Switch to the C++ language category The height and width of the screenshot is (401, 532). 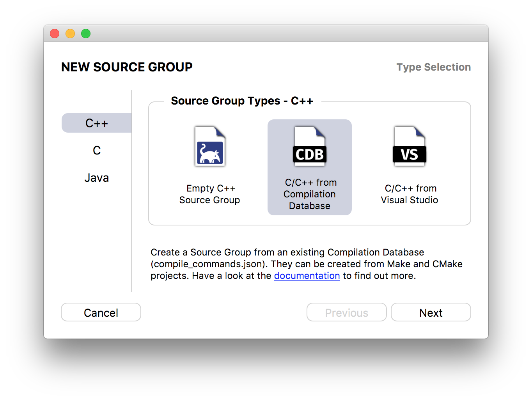(97, 123)
